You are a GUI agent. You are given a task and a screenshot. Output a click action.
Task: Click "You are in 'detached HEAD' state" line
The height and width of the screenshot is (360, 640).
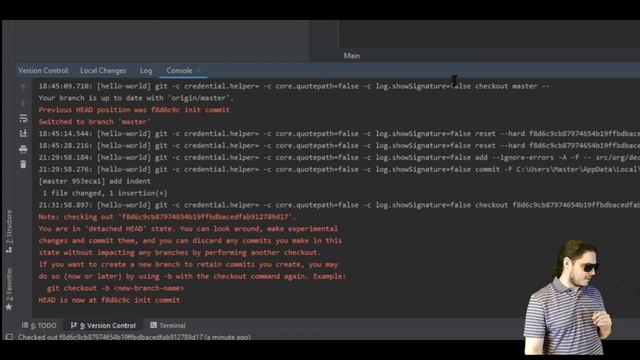(188, 229)
